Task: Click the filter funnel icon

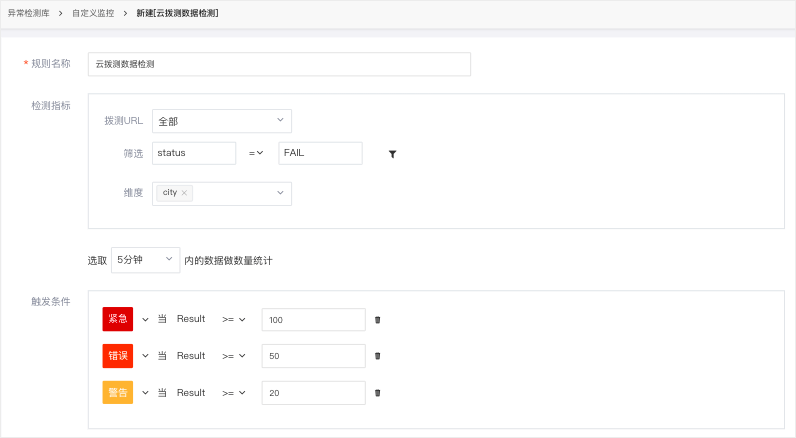Action: tap(392, 154)
